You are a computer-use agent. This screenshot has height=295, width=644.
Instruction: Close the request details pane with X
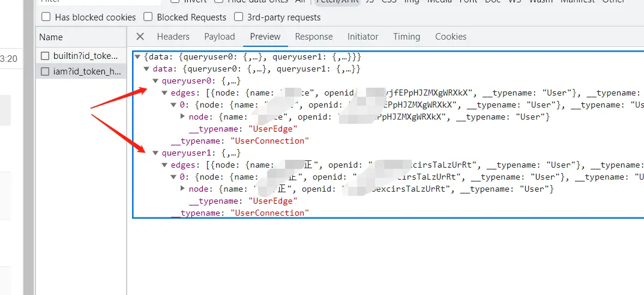pos(140,37)
